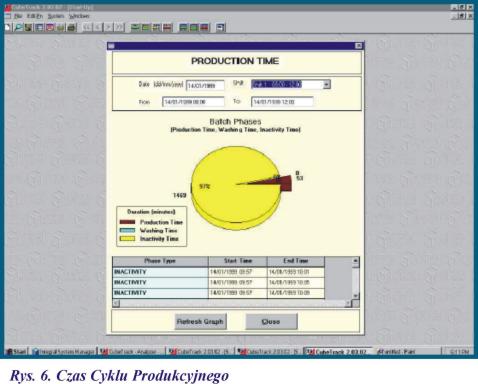Click the Refresh Graph button
Screen dimensions: 478x384
tap(200, 322)
